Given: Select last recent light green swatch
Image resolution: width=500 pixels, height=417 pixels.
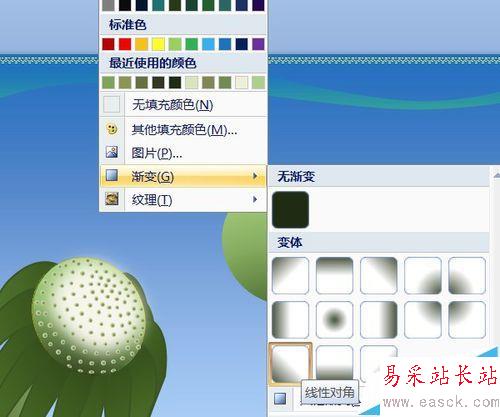Looking at the screenshot, I should [258, 82].
